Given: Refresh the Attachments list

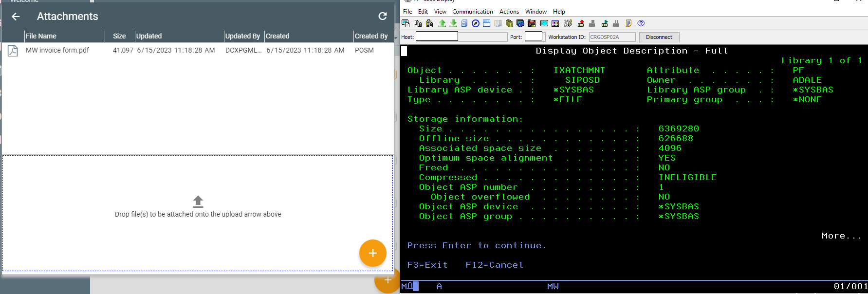Looking at the screenshot, I should (383, 17).
